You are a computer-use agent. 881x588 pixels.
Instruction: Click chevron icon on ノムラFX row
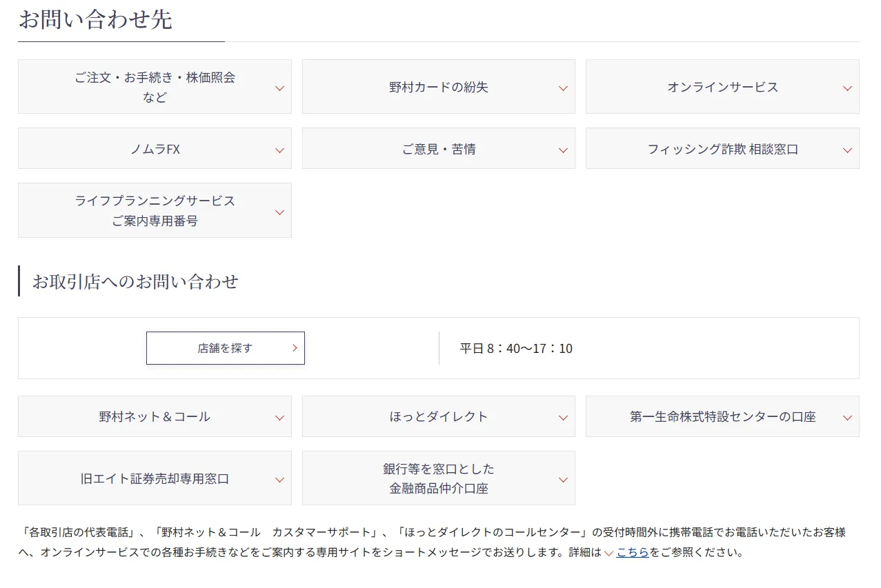279,150
